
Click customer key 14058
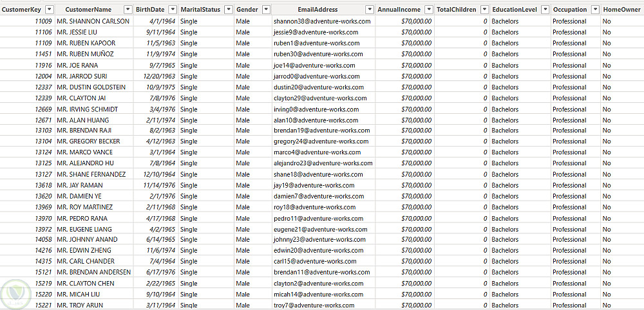coord(44,239)
